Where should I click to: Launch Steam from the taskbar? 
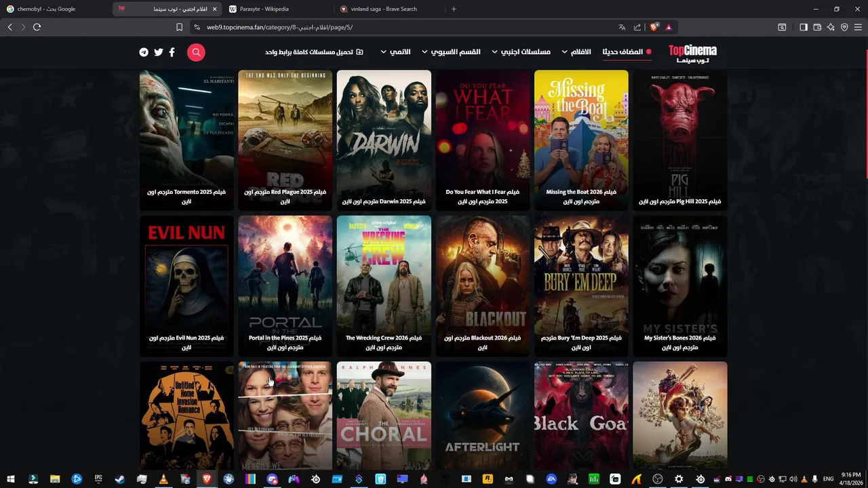click(x=119, y=479)
